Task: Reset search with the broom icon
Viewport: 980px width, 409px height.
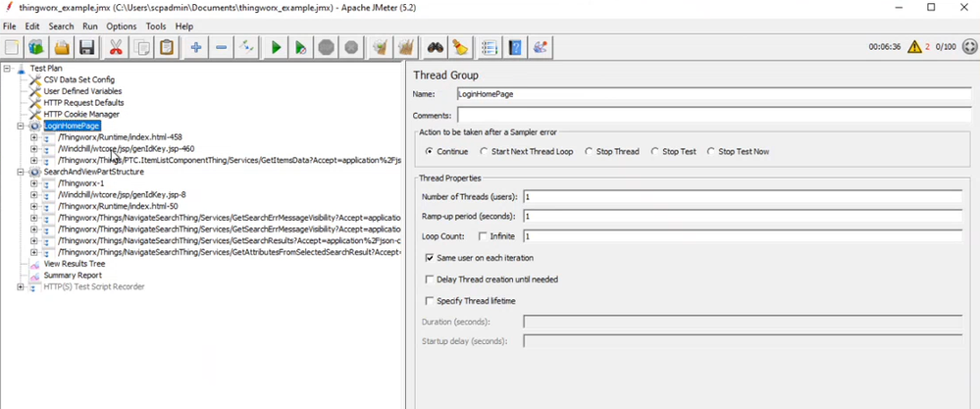Action: coord(460,47)
